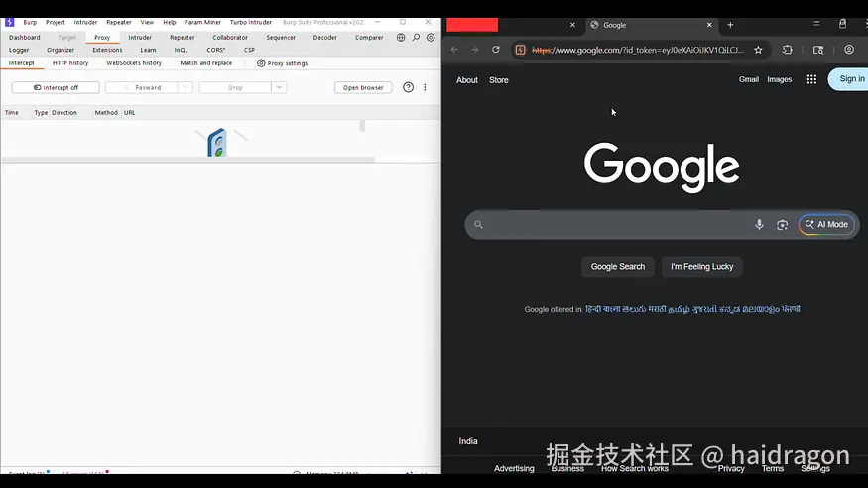This screenshot has height=488, width=868.
Task: Open Google Store link
Action: 498,80
